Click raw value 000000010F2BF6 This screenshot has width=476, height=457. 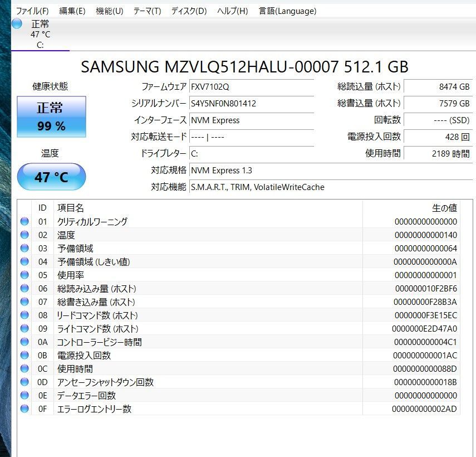[426, 288]
